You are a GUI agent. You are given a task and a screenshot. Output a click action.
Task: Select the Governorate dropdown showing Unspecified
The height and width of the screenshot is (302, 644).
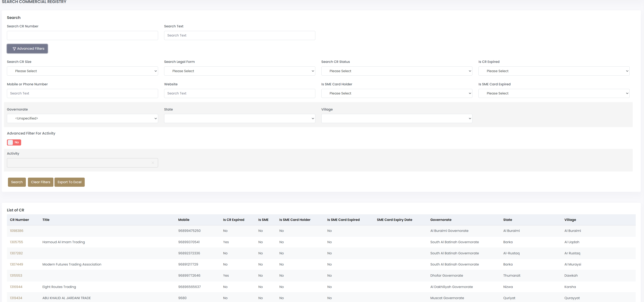point(82,118)
